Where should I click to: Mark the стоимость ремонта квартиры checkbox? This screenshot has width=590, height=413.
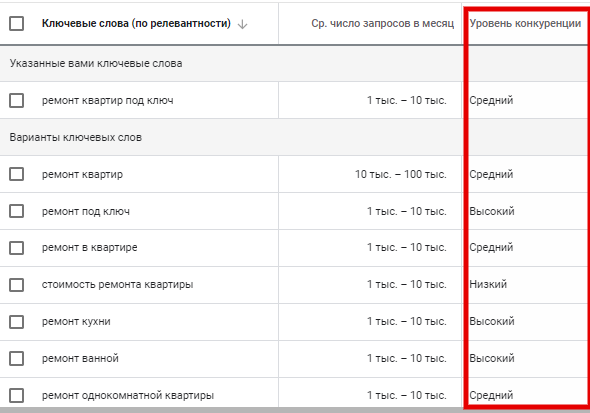click(17, 285)
